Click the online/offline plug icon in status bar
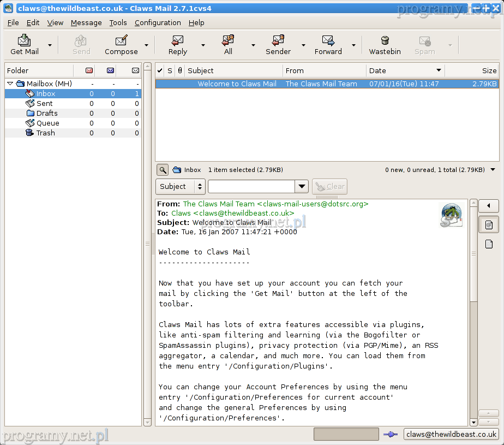Image resolution: width=504 pixels, height=445 pixels. 390,435
